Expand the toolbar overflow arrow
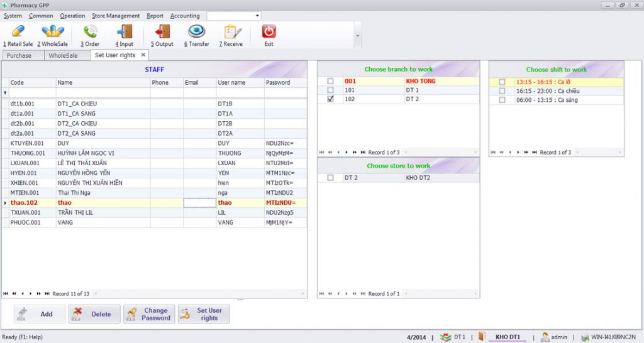The width and height of the screenshot is (644, 343). pyautogui.click(x=357, y=36)
